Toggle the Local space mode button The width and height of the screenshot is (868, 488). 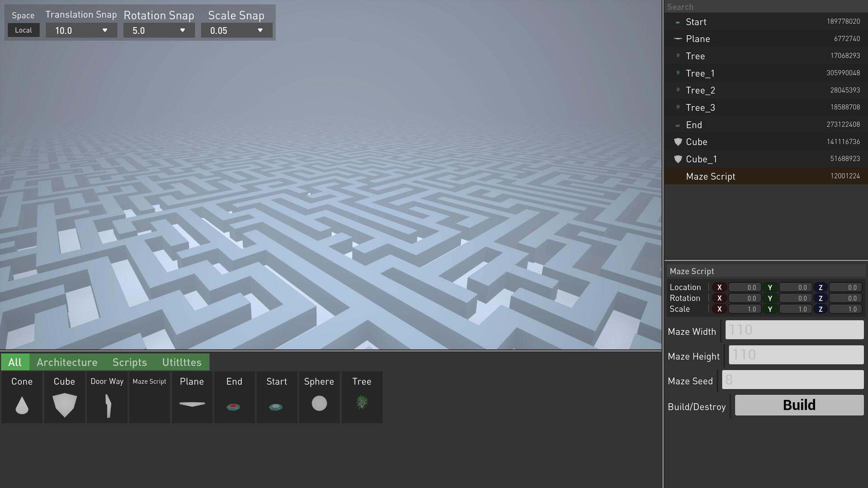tap(24, 30)
